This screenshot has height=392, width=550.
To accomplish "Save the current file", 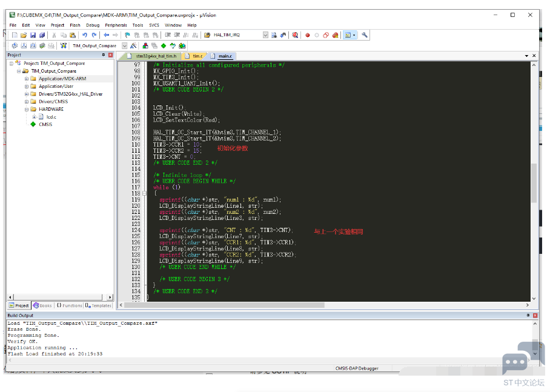I will point(33,35).
